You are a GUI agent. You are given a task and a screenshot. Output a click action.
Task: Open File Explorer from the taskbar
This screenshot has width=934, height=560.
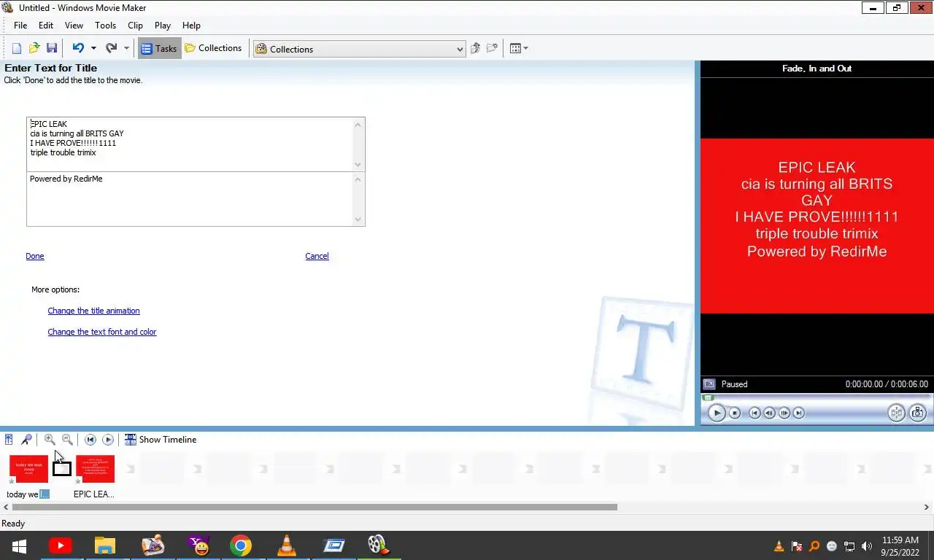(x=105, y=545)
